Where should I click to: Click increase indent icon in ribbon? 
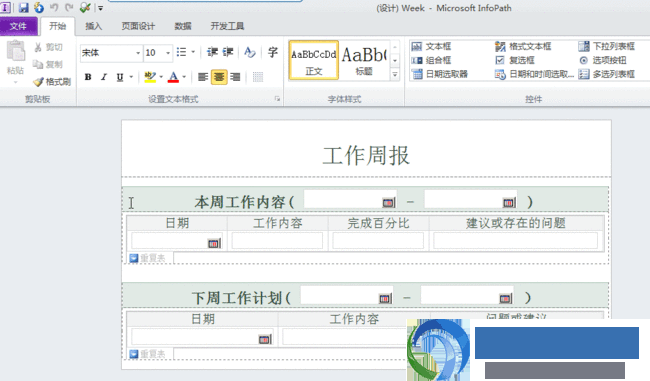(228, 52)
